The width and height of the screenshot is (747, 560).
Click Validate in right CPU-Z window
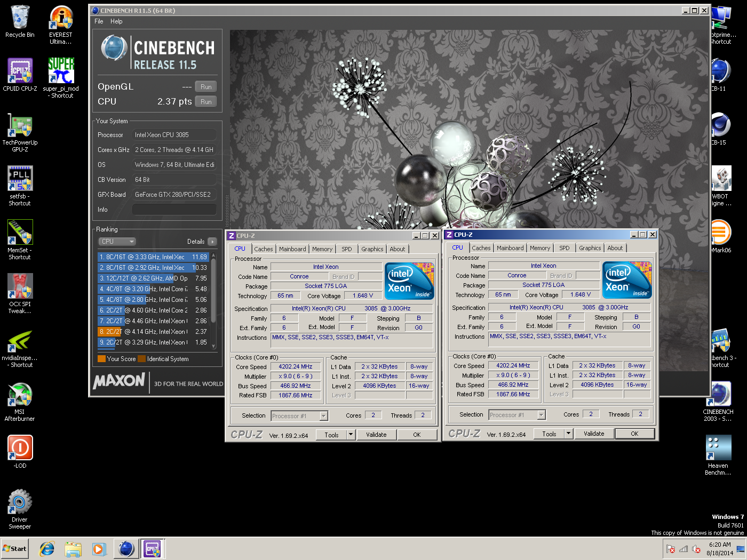point(594,434)
